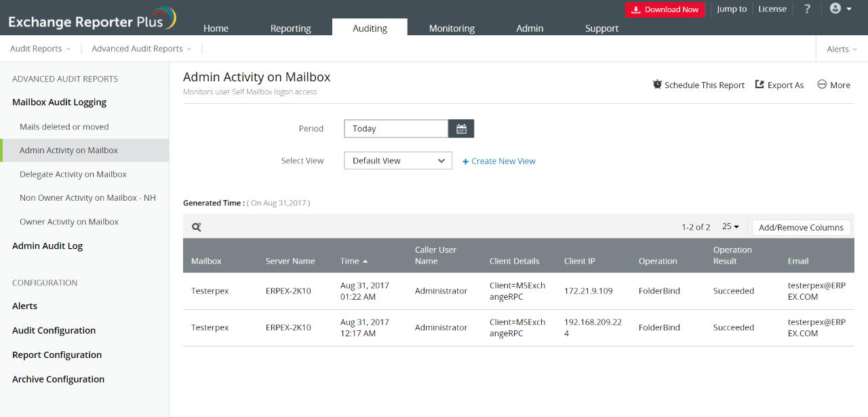Open the License link

coord(772,9)
